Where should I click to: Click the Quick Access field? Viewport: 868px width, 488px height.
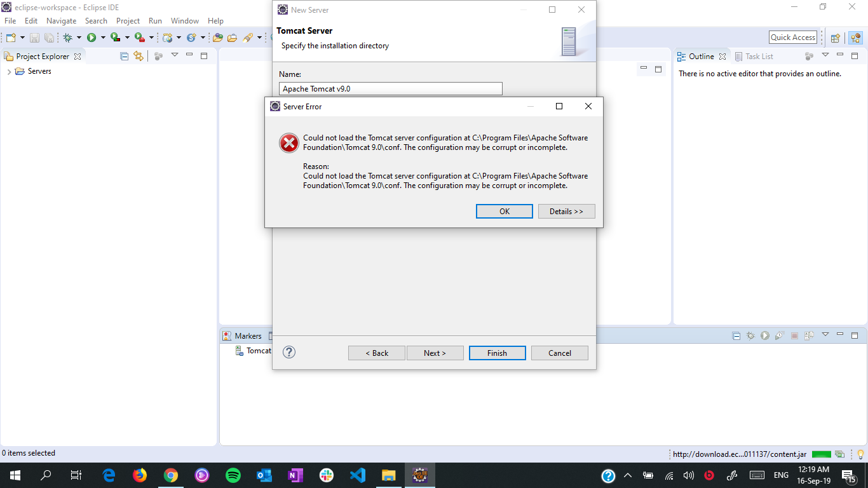click(792, 37)
